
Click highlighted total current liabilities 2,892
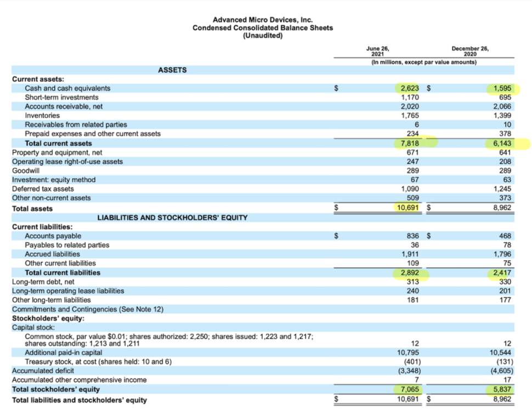click(x=410, y=273)
